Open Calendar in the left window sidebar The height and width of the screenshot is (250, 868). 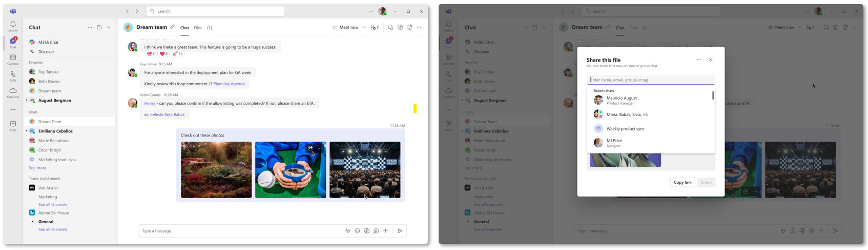(13, 60)
